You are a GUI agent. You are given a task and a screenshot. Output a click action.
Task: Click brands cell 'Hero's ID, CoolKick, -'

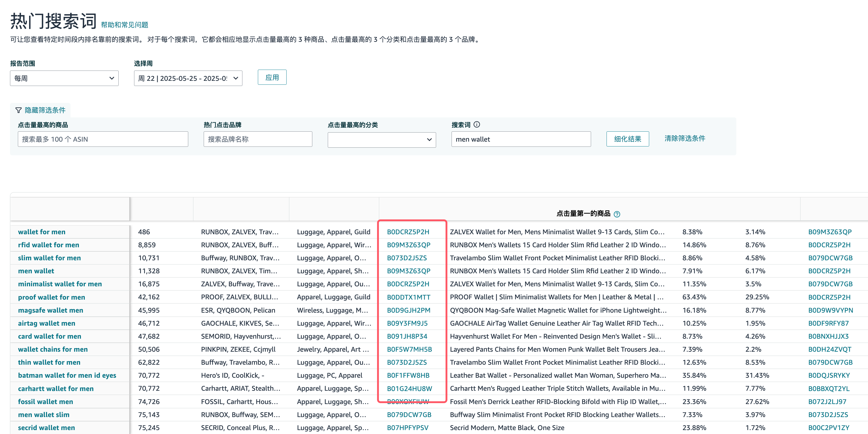point(232,375)
